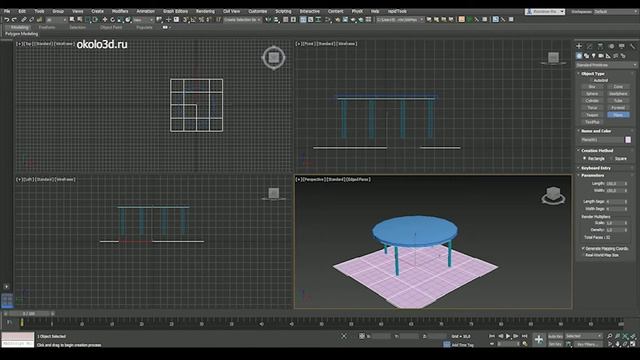Play the animation
Image resolution: width=640 pixels, height=360 pixels.
click(x=508, y=336)
